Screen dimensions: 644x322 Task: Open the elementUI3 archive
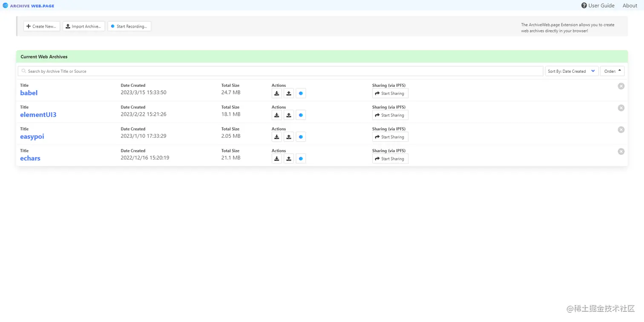38,114
